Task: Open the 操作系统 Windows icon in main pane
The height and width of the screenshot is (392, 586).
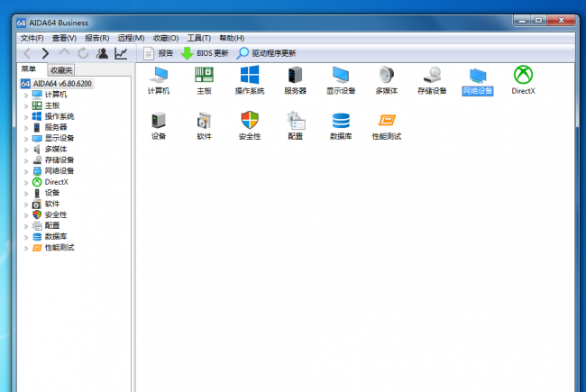Action: (x=250, y=80)
